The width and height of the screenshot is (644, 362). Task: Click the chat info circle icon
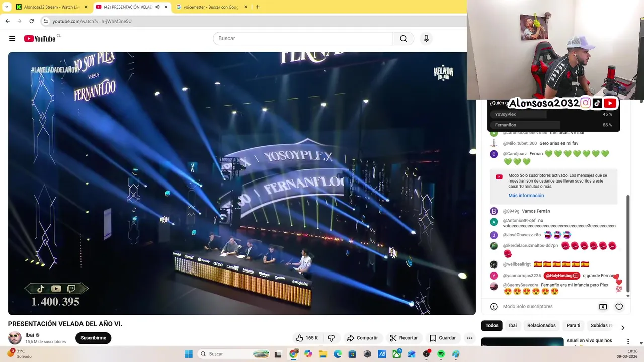[x=494, y=307]
